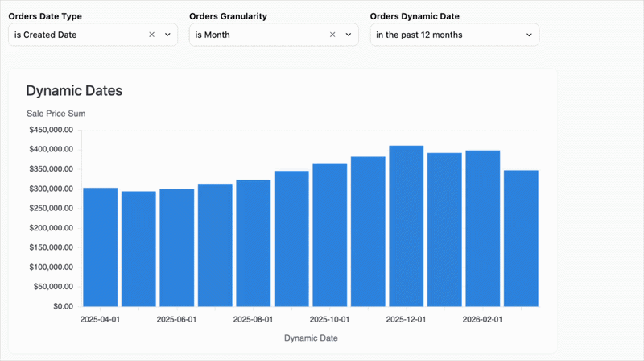Click the 'in the past 12 months' field
644x361 pixels.
455,35
